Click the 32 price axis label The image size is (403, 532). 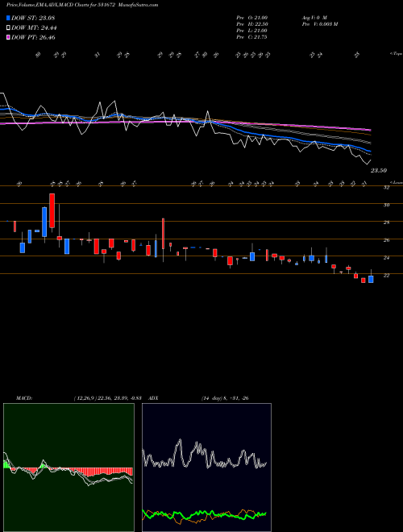386,188
